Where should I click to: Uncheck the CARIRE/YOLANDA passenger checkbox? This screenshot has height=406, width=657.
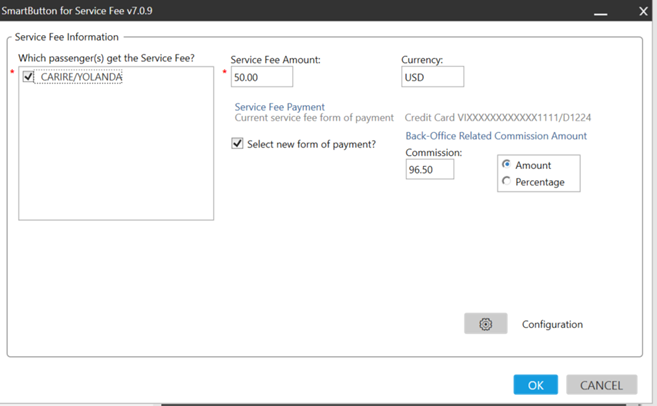(29, 77)
